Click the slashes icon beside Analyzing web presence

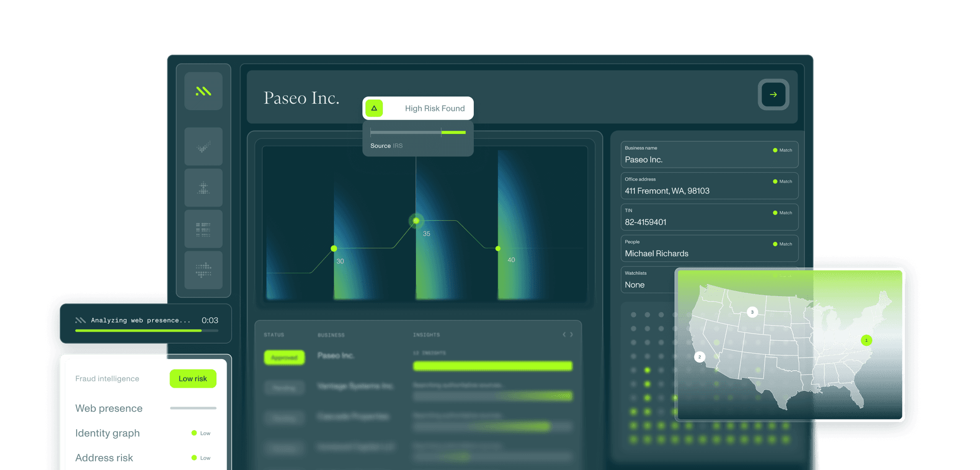pos(80,320)
